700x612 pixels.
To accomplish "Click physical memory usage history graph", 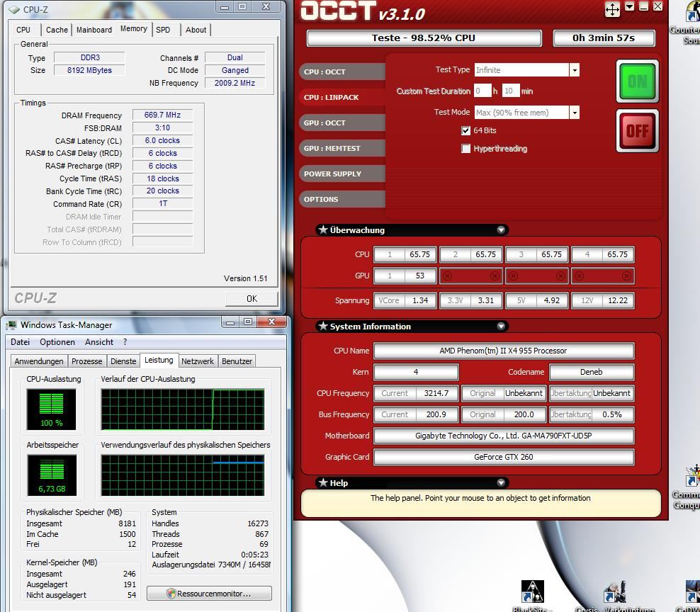I will (183, 475).
